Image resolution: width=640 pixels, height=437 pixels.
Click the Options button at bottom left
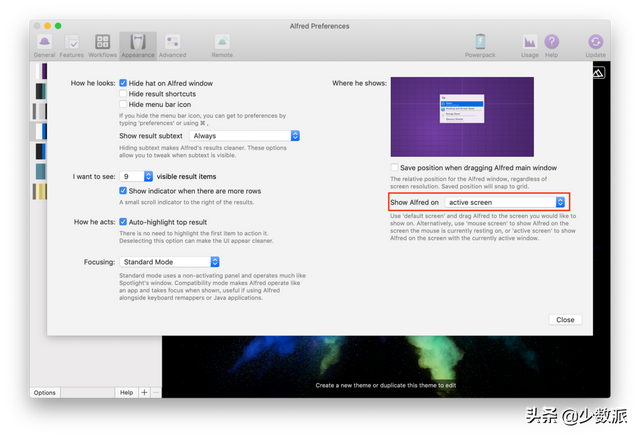[44, 393]
